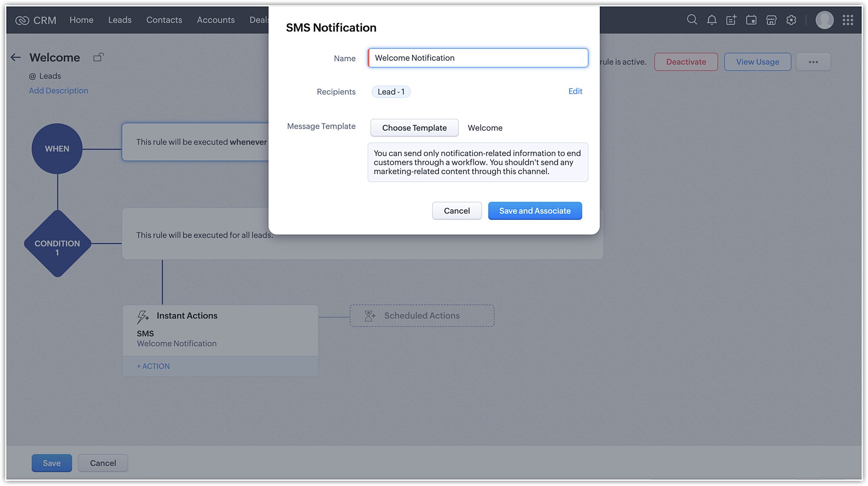
Task: Open the settings gear icon
Action: pyautogui.click(x=791, y=20)
